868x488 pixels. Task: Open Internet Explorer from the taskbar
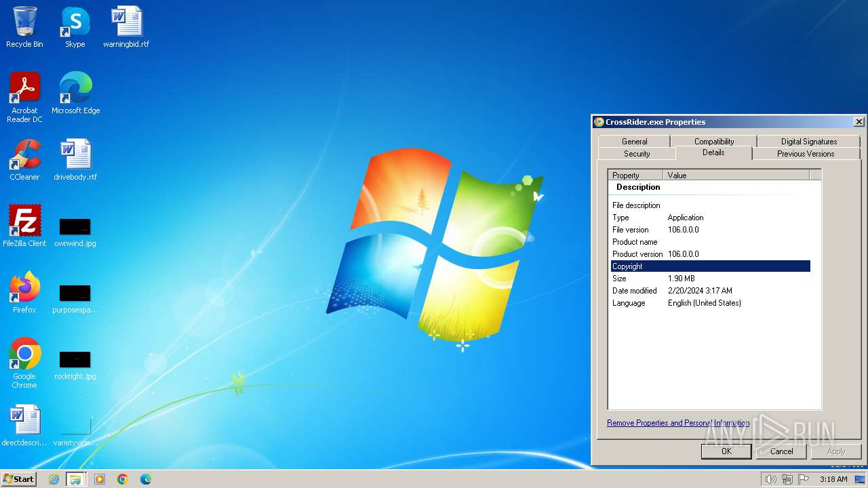54,479
